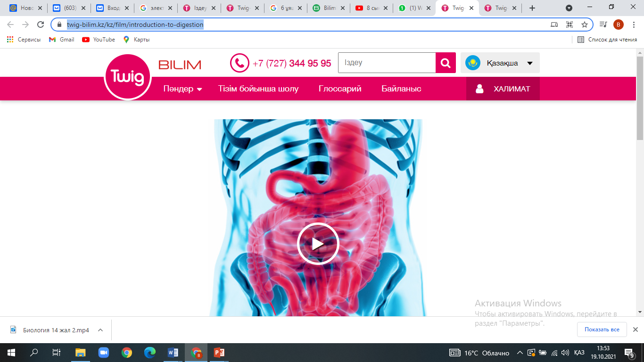Open the Байланыс menu item

[401, 89]
